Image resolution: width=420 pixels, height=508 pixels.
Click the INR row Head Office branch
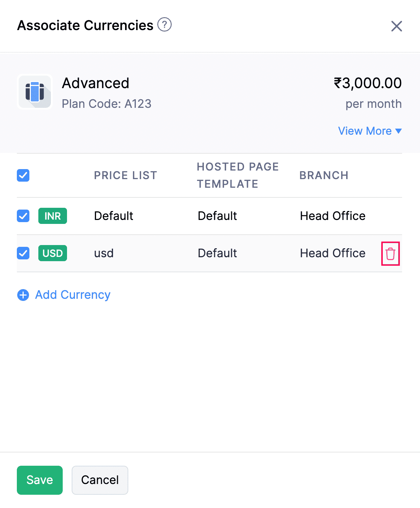click(333, 216)
